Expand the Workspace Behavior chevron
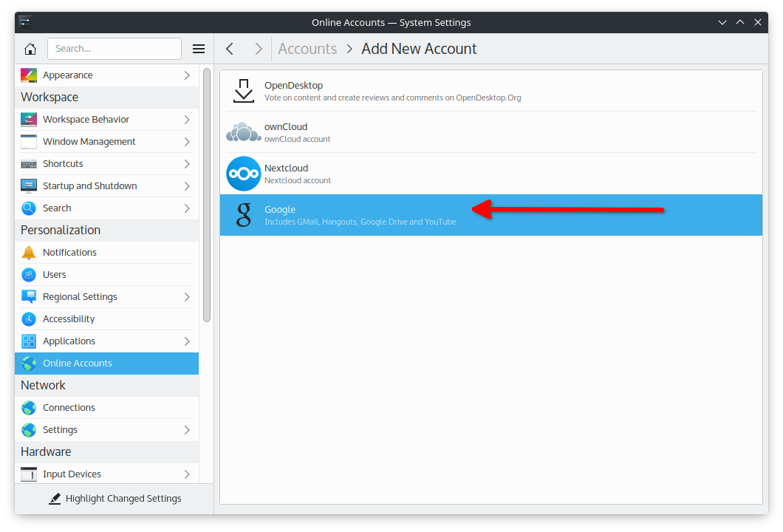 (187, 120)
